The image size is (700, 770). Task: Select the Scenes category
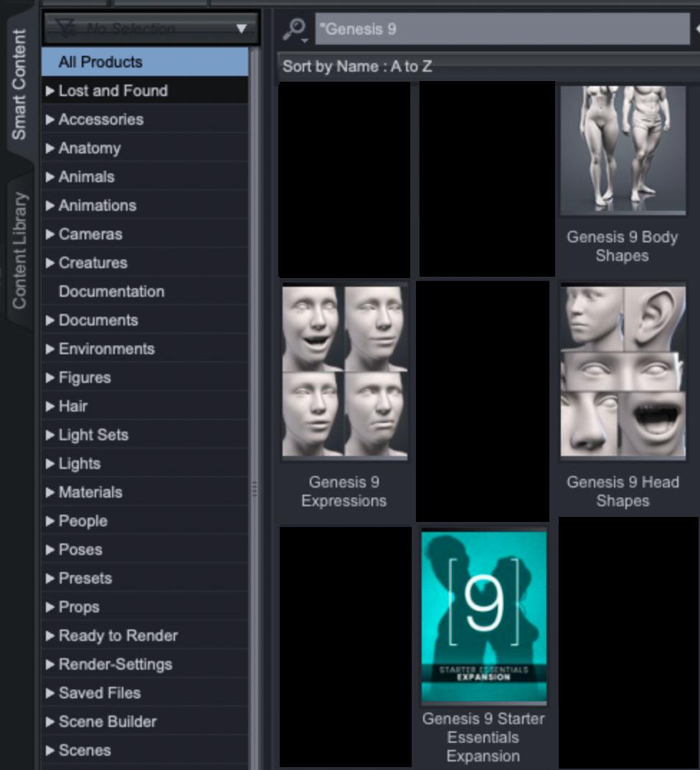tap(145, 751)
